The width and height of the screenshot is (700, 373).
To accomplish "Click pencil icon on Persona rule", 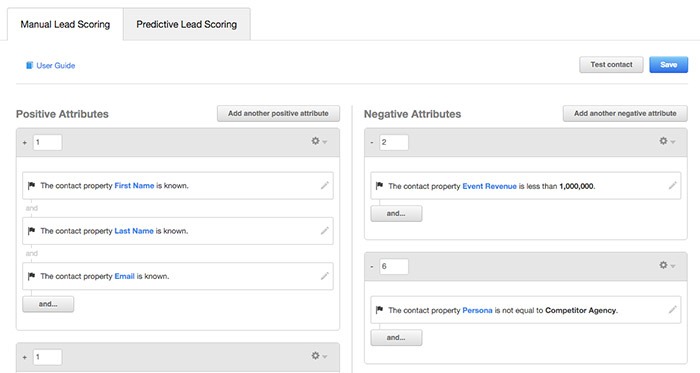I will pos(672,309).
